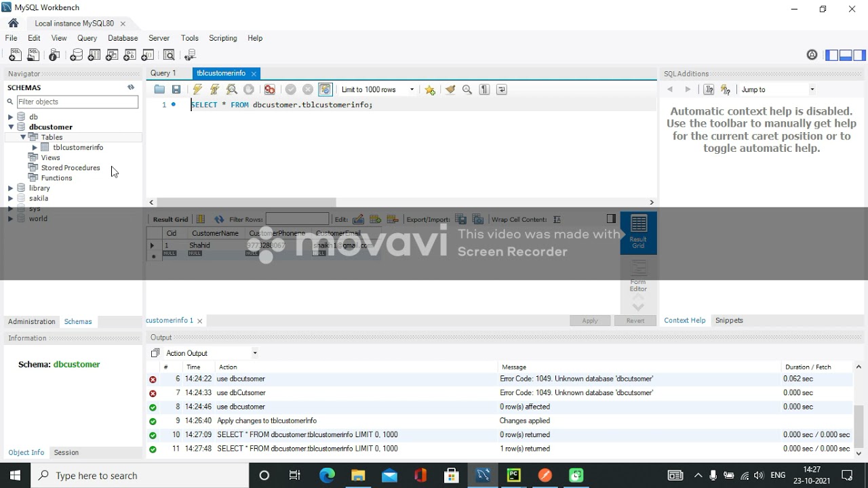Expand the tblcustomerinfo table node
This screenshot has width=868, height=488.
[x=35, y=147]
